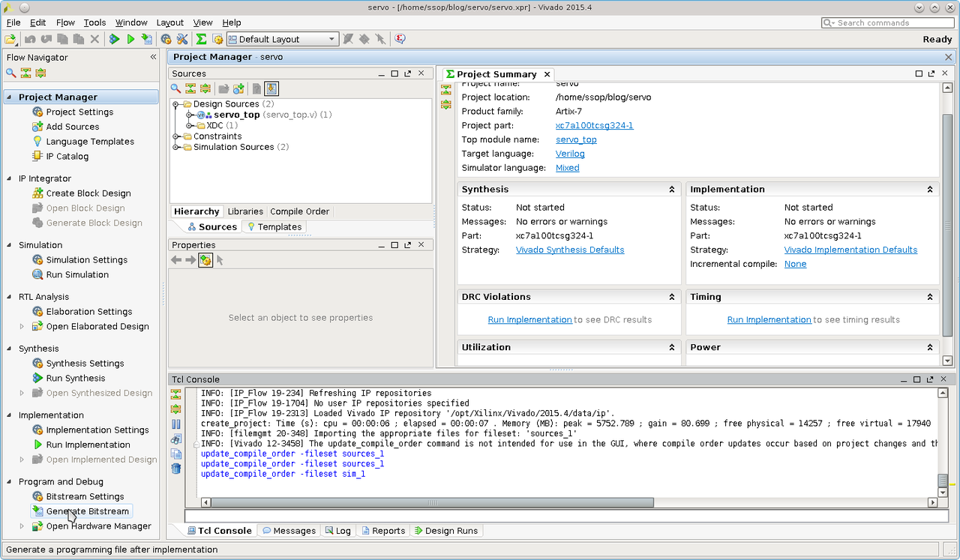Collapse all items in Flow Navigator
The height and width of the screenshot is (560, 960).
pos(25,73)
